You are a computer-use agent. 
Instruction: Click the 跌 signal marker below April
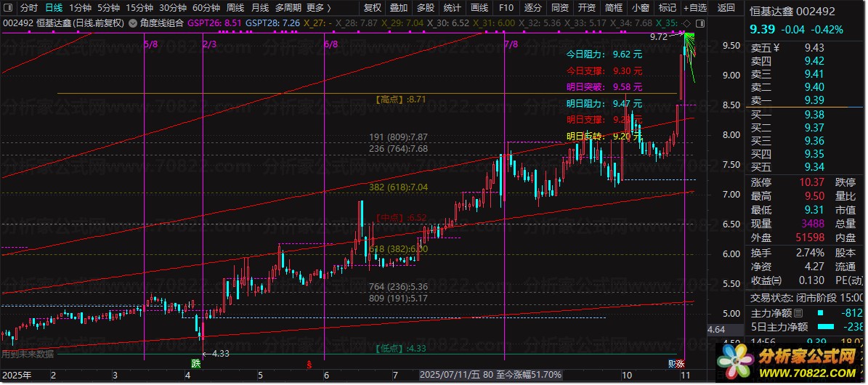(196, 364)
